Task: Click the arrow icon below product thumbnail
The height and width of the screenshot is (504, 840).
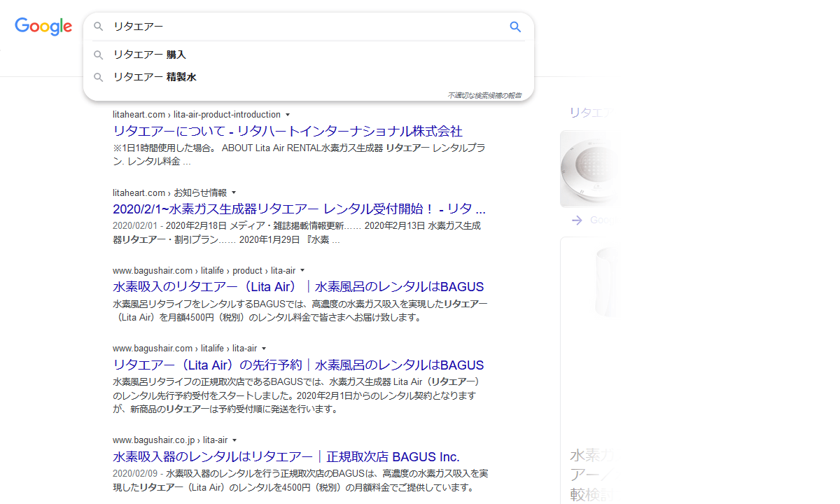Action: coord(577,220)
